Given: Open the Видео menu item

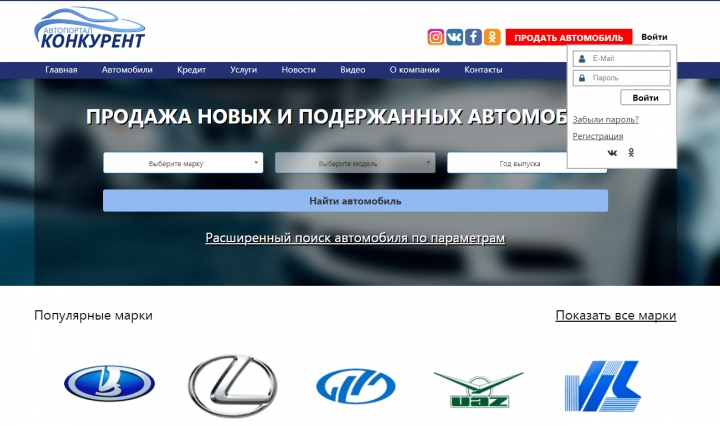Looking at the screenshot, I should [x=353, y=70].
